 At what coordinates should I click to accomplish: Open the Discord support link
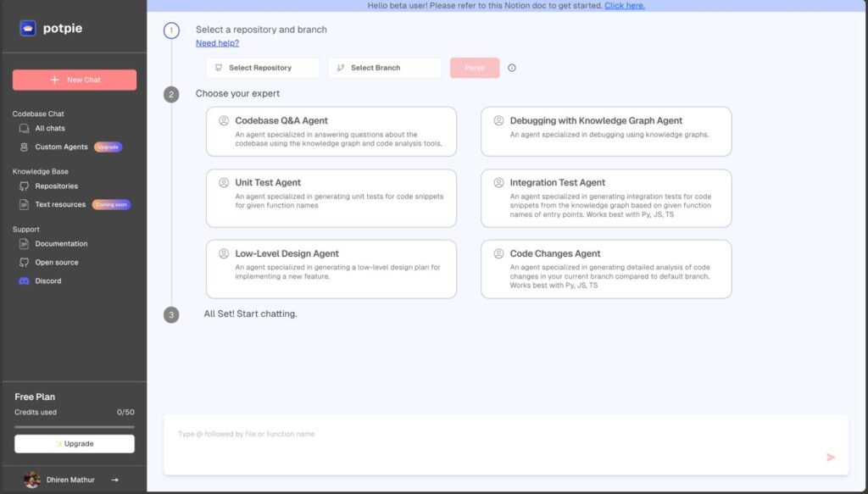click(48, 281)
